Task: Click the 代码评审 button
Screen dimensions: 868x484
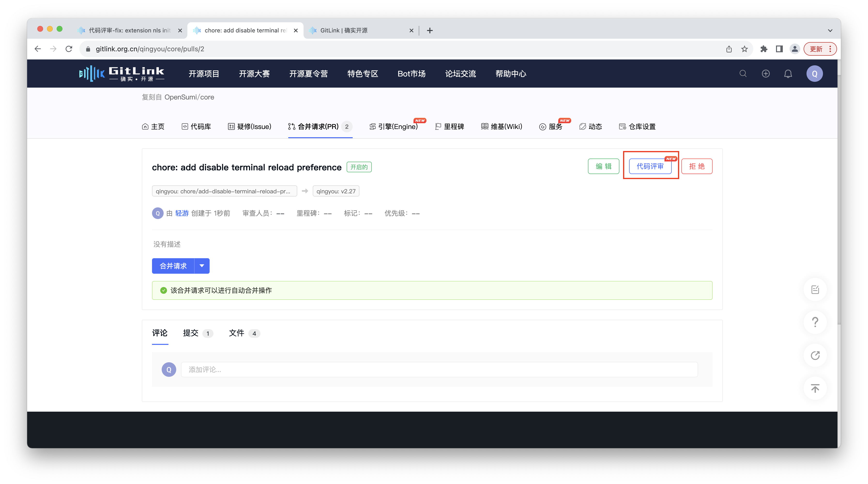Action: click(650, 166)
